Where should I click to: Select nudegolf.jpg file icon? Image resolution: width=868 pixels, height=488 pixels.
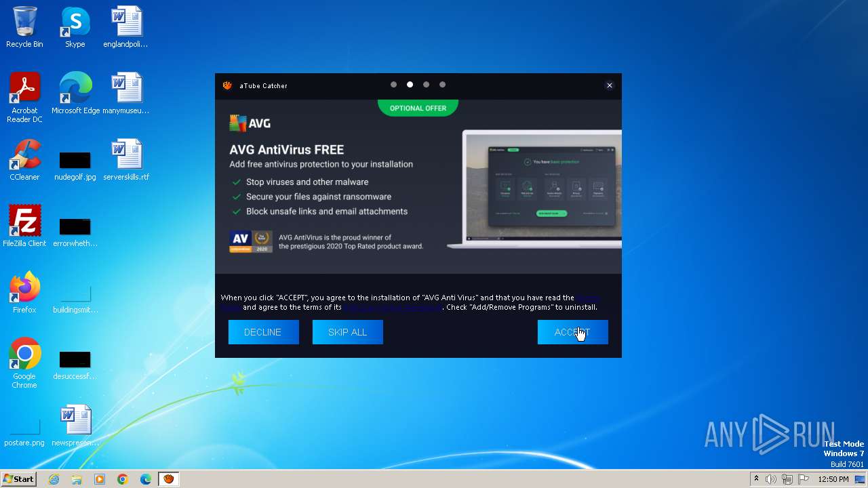75,166
